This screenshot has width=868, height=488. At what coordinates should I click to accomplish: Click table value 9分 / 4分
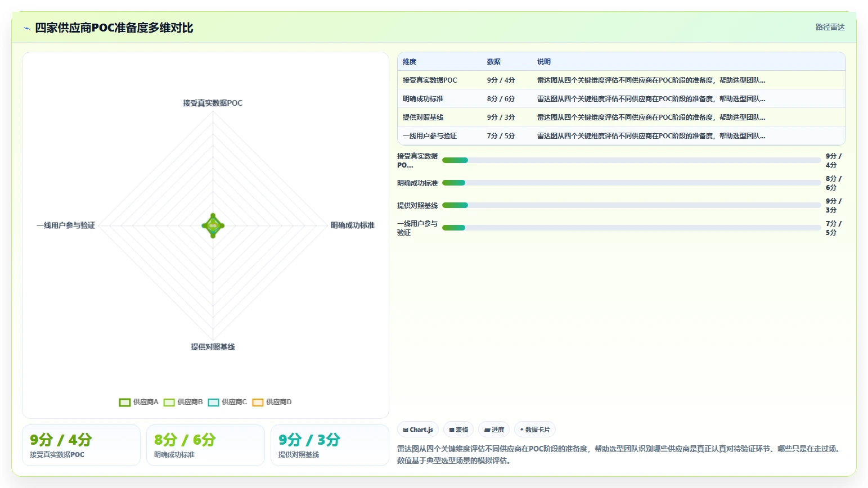(x=501, y=80)
